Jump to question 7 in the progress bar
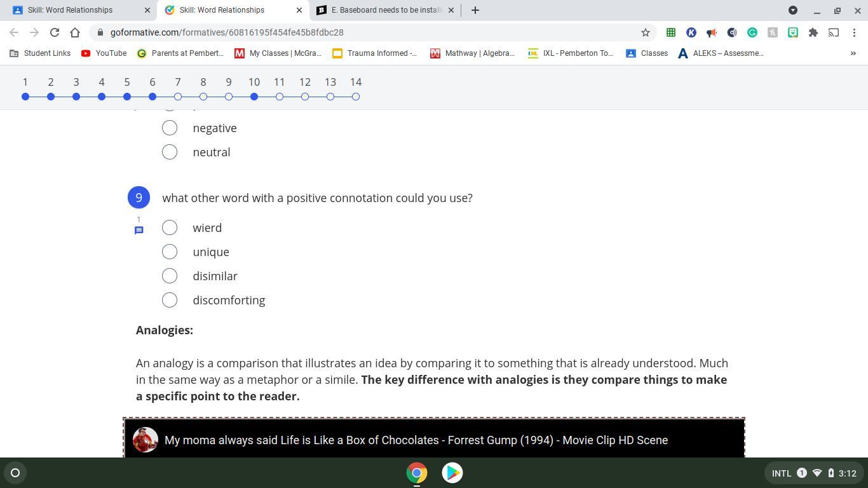 pyautogui.click(x=178, y=97)
